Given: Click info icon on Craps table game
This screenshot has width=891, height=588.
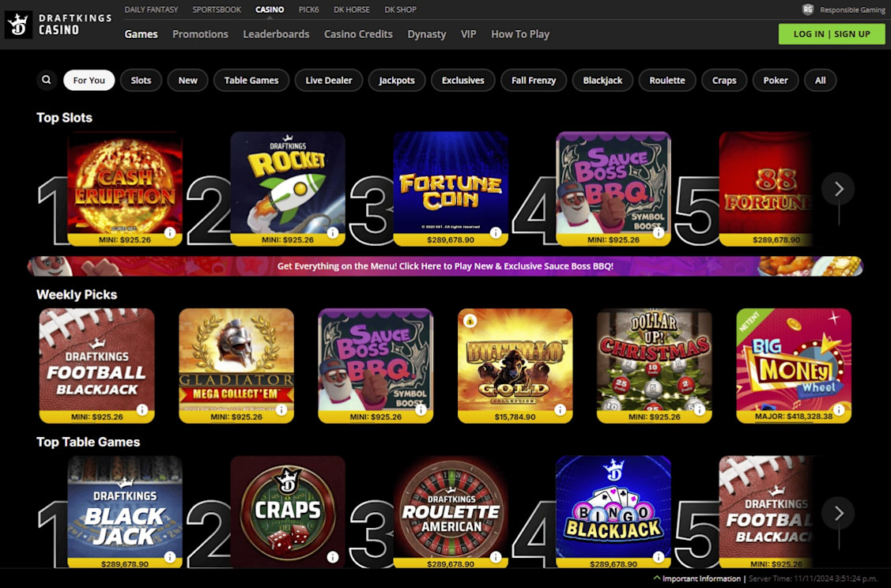Looking at the screenshot, I should click(x=333, y=556).
